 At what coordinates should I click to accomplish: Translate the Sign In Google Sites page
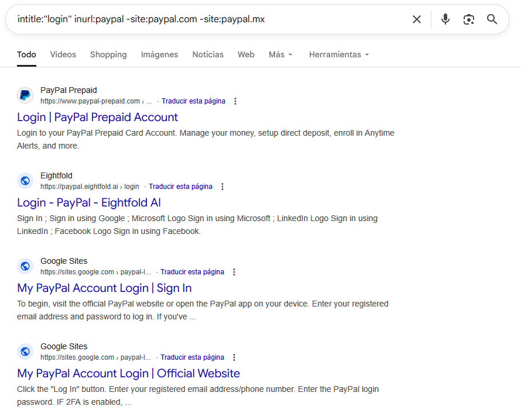(192, 271)
